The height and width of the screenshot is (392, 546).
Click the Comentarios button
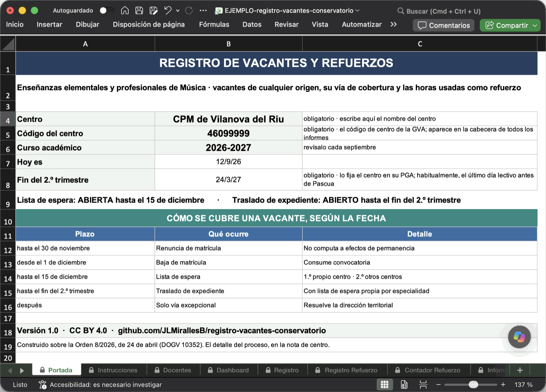click(443, 26)
